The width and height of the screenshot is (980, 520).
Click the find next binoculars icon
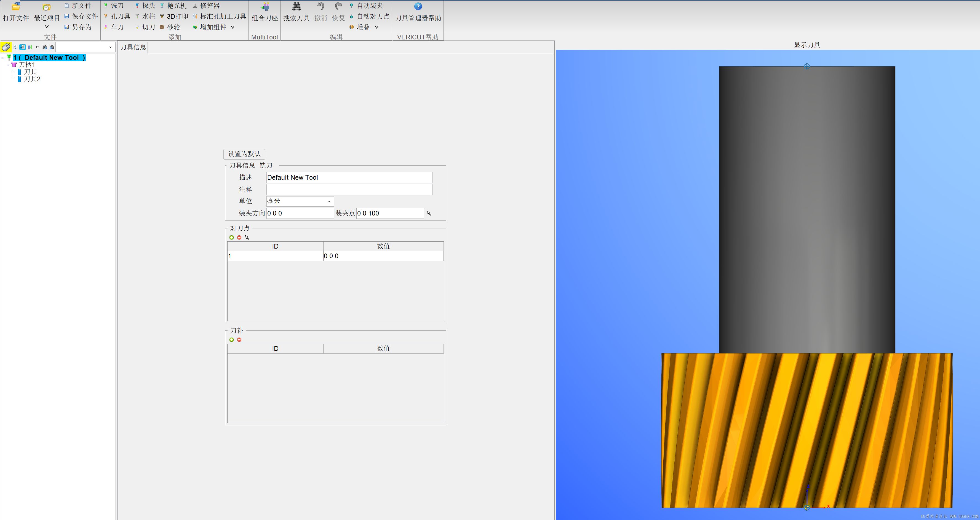tap(44, 47)
